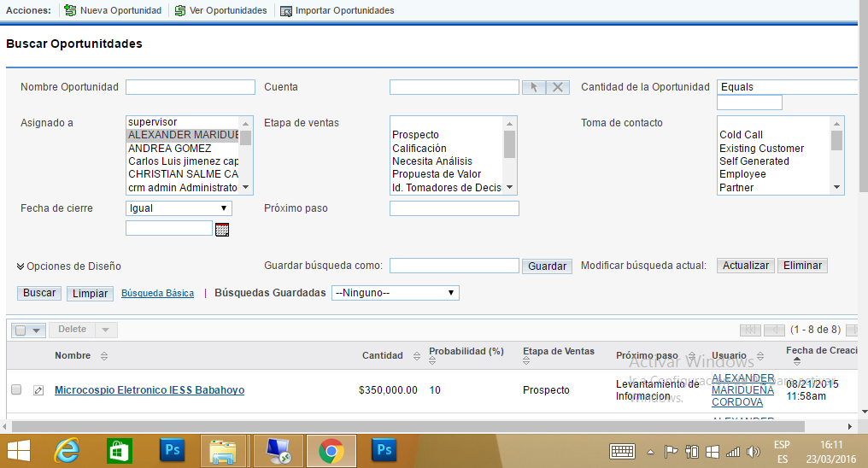This screenshot has width=868, height=468.
Task: Expand Opciones de Diseño section
Action: [x=68, y=266]
